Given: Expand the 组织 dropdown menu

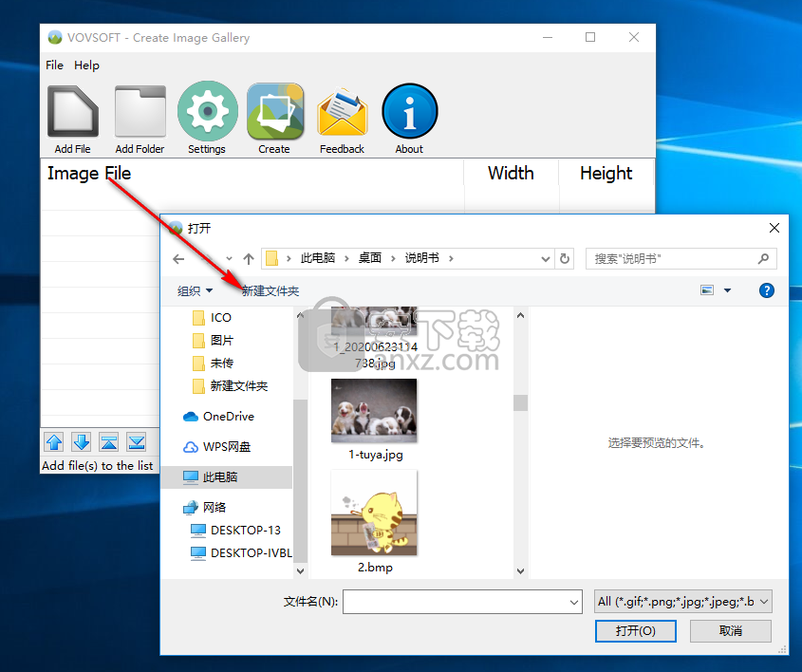Looking at the screenshot, I should click(195, 291).
